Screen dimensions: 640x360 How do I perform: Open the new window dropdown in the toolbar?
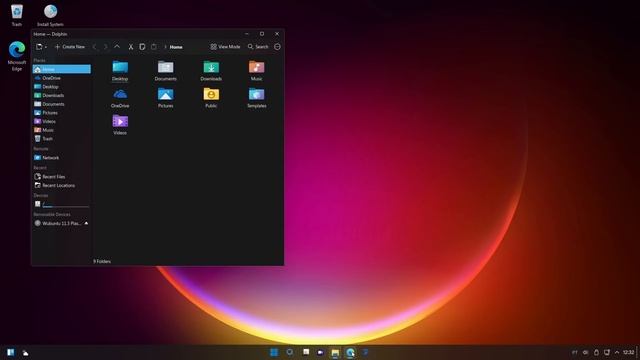click(x=41, y=47)
